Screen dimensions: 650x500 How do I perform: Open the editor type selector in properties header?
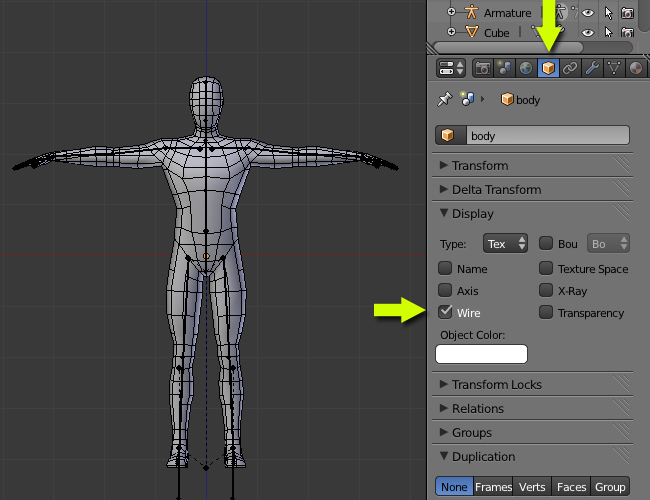coord(451,68)
